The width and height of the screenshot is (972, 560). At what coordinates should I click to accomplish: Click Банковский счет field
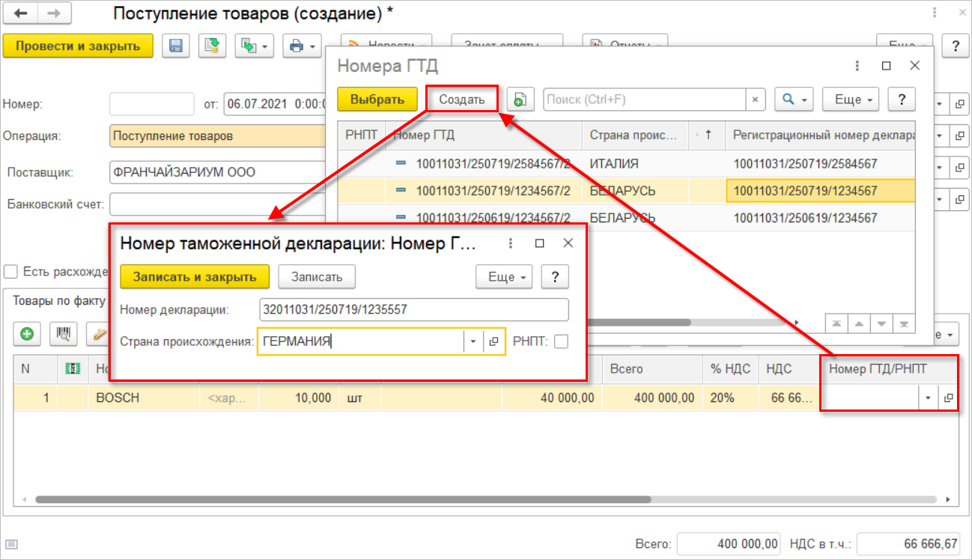pyautogui.click(x=217, y=203)
